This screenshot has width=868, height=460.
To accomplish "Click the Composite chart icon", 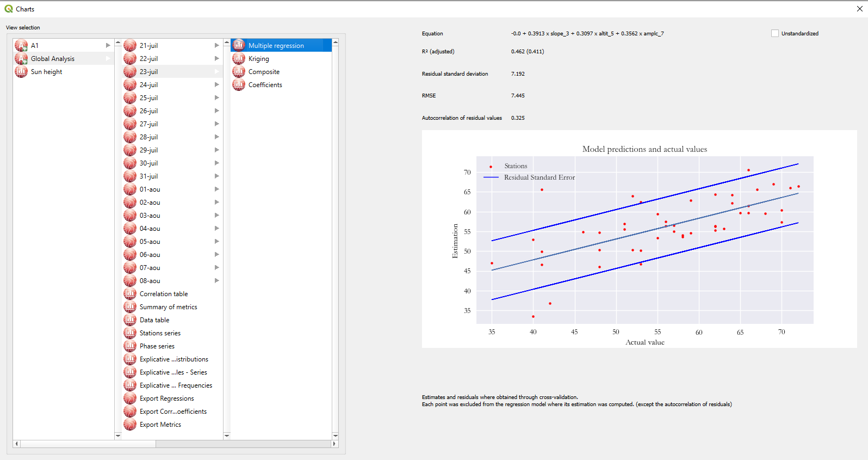I will (x=239, y=72).
